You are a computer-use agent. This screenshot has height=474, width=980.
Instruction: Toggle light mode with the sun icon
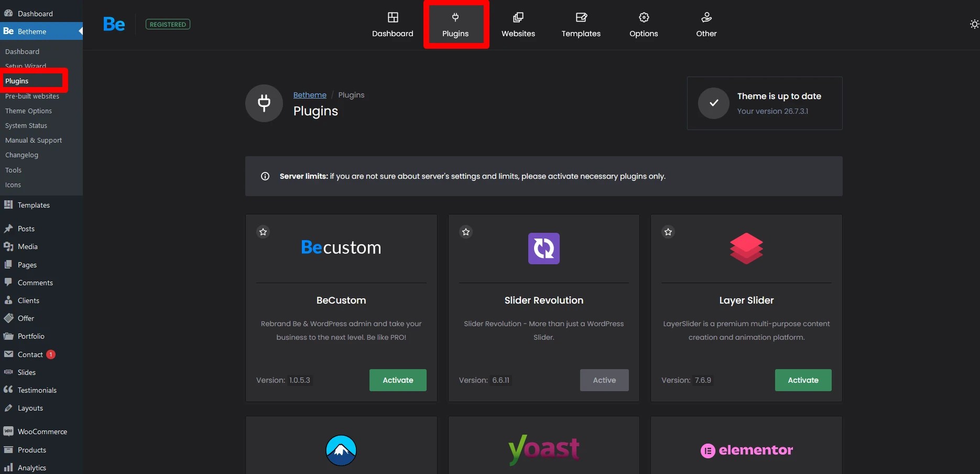pos(974,24)
